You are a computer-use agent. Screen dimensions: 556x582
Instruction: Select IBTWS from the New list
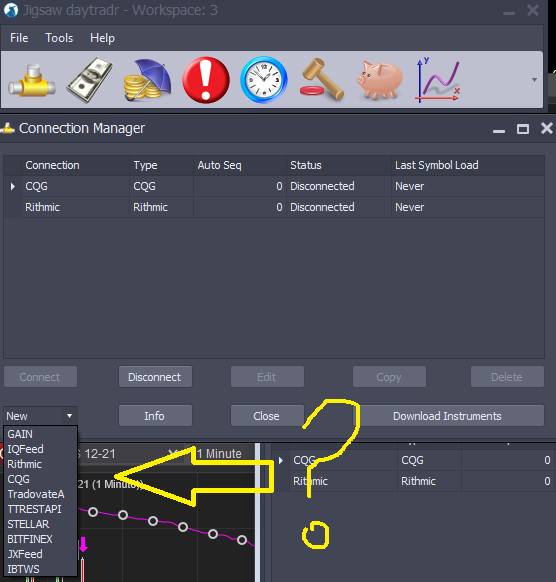click(40, 569)
